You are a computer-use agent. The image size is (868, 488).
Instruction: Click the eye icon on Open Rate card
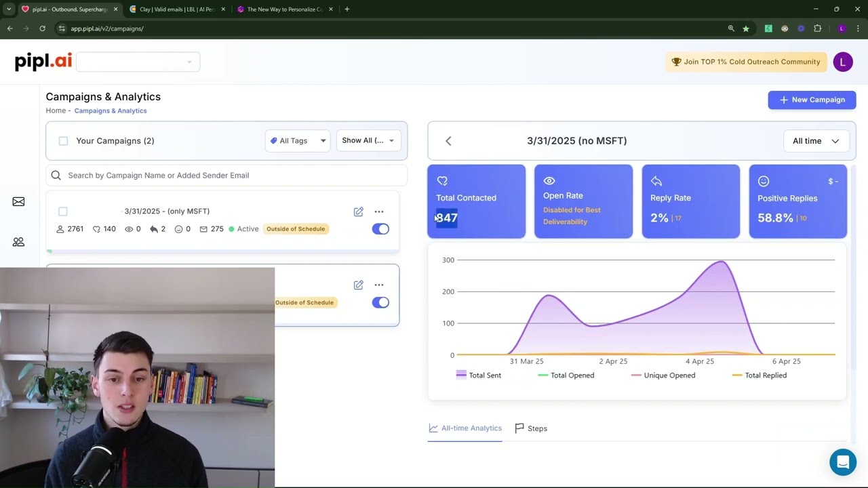point(549,181)
